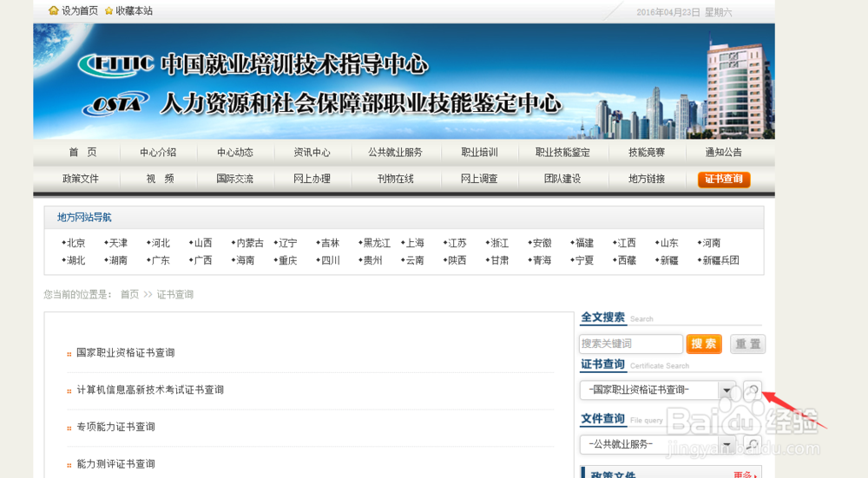Open the 浙江 regional site link

(x=499, y=243)
